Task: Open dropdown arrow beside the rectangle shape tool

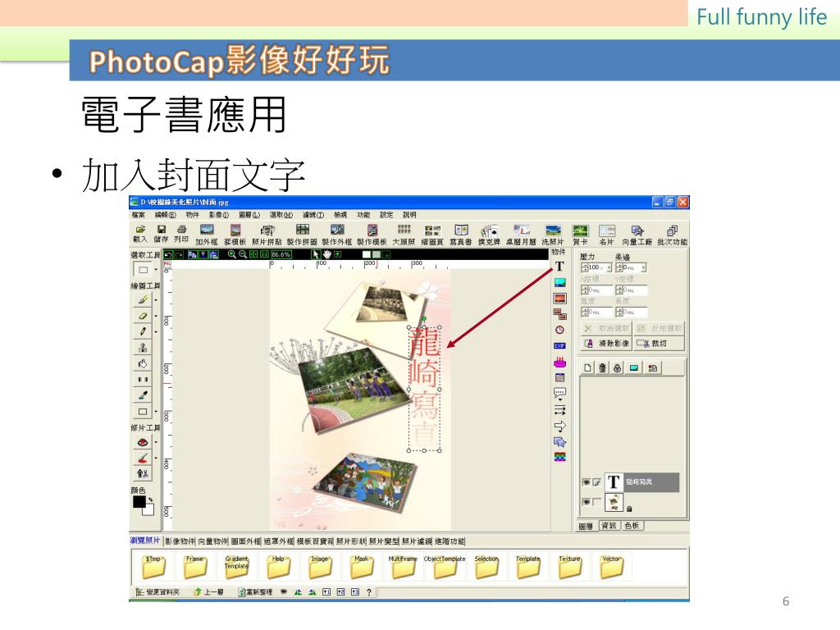Action: click(156, 412)
